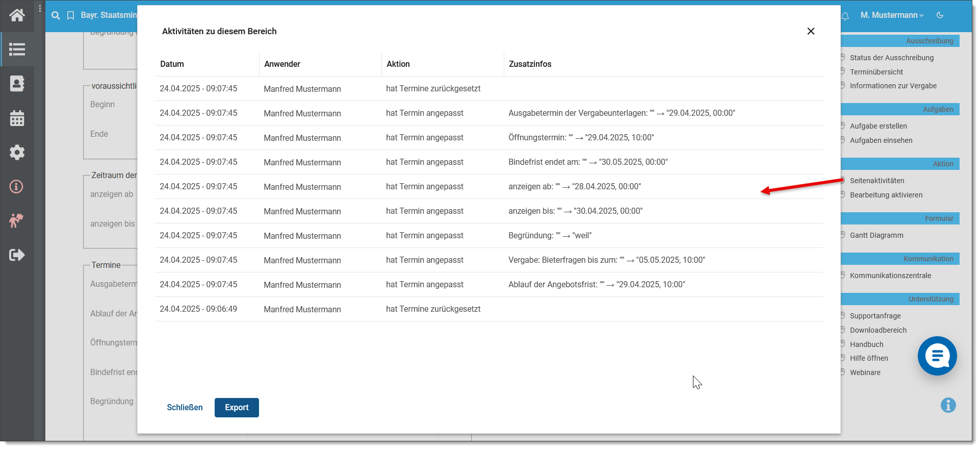This screenshot has height=449, width=980.
Task: Close the activities dialog with X
Action: pyautogui.click(x=811, y=31)
